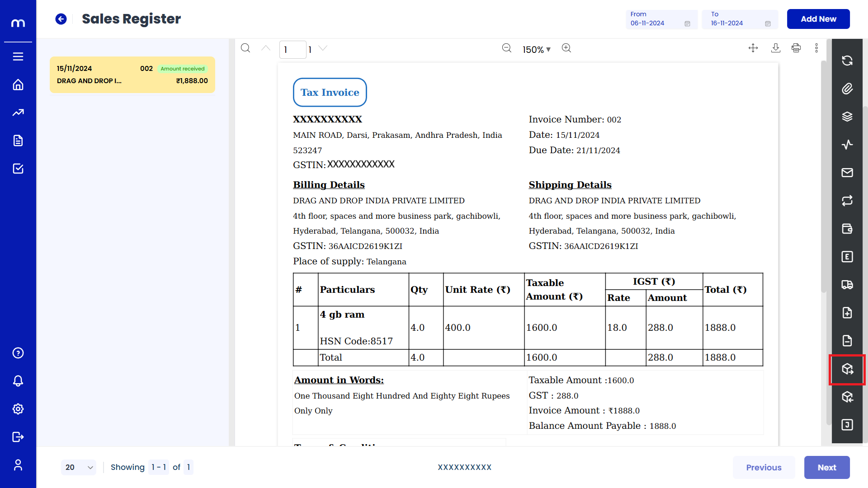Zoom in on the PDF viewer

(x=566, y=48)
